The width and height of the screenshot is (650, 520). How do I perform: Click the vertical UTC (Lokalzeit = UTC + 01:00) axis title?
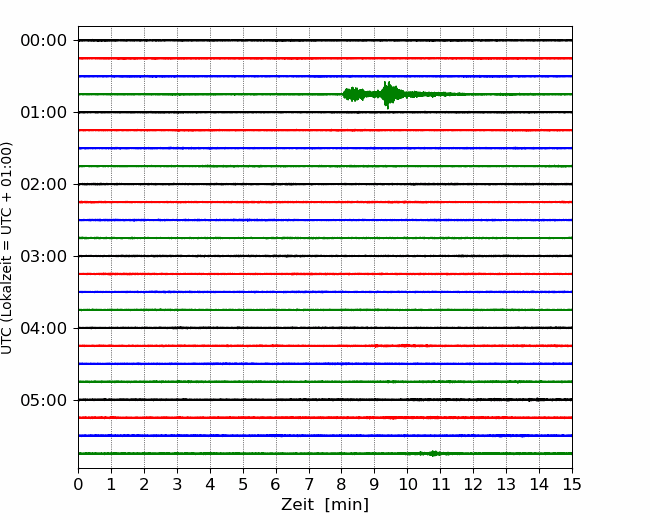(x=7, y=248)
